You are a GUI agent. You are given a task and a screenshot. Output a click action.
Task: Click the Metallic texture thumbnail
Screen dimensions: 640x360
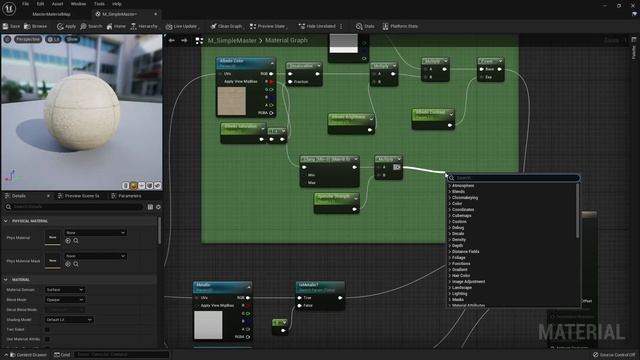click(208, 325)
